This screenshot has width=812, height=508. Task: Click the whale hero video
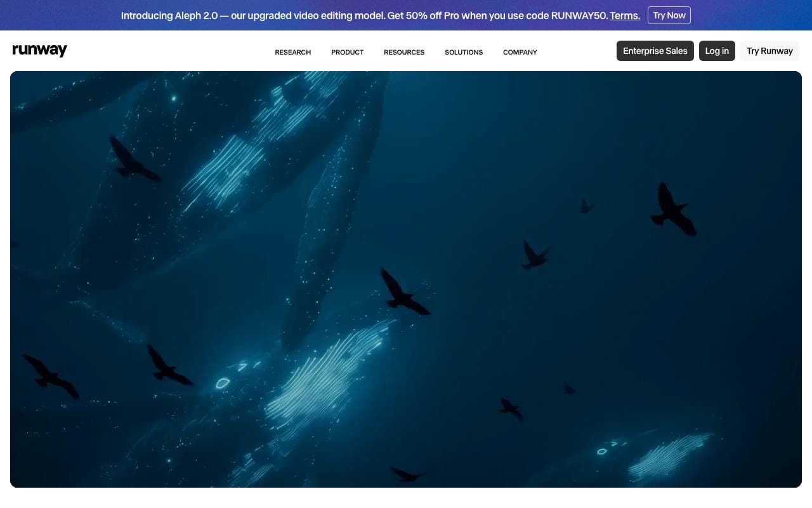(x=406, y=279)
